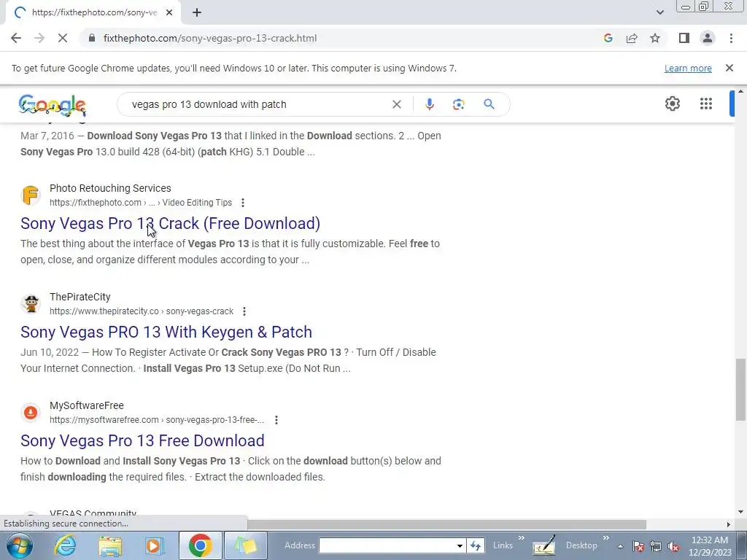This screenshot has height=560, width=747.
Task: Open the green notes taskbar app
Action: pyautogui.click(x=245, y=545)
